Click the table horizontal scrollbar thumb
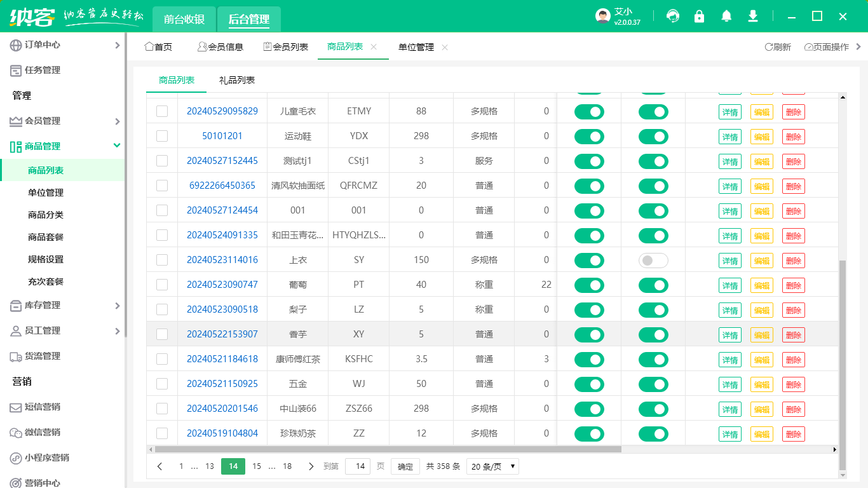Viewport: 868px width, 488px height. pos(387,449)
